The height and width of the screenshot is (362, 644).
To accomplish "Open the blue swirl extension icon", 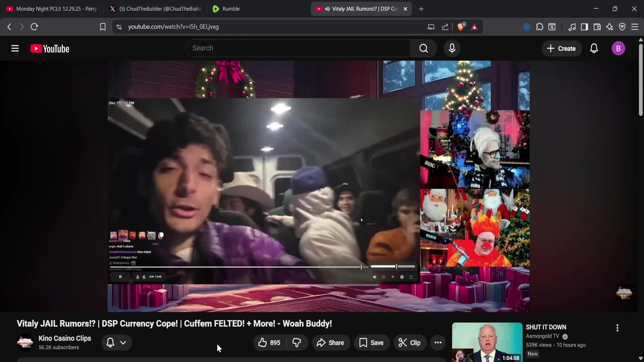I will (x=527, y=27).
